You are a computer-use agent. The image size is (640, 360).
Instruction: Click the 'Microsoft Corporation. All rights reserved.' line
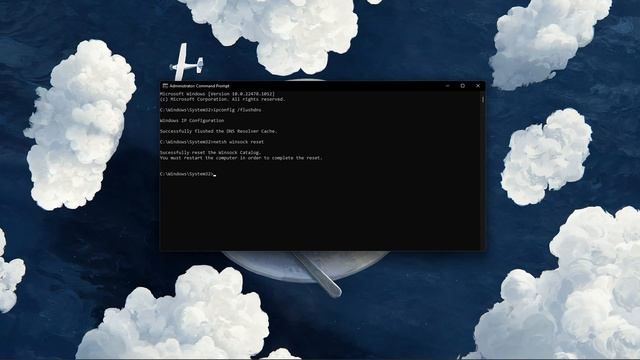coord(222,99)
